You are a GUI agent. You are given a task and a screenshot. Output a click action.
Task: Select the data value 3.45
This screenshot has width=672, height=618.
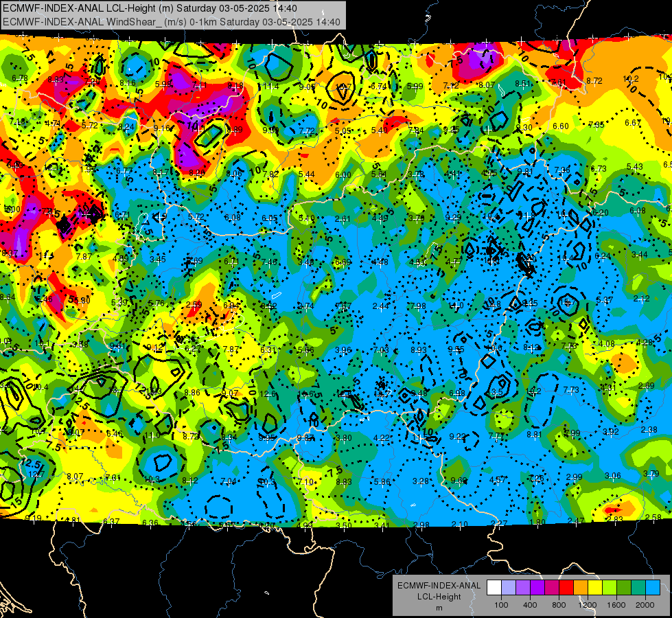tap(158, 259)
